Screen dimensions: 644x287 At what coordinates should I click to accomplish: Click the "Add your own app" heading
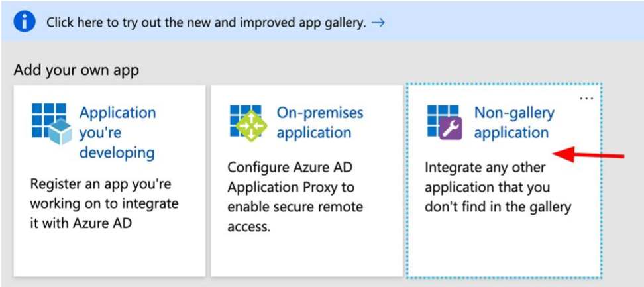point(76,70)
